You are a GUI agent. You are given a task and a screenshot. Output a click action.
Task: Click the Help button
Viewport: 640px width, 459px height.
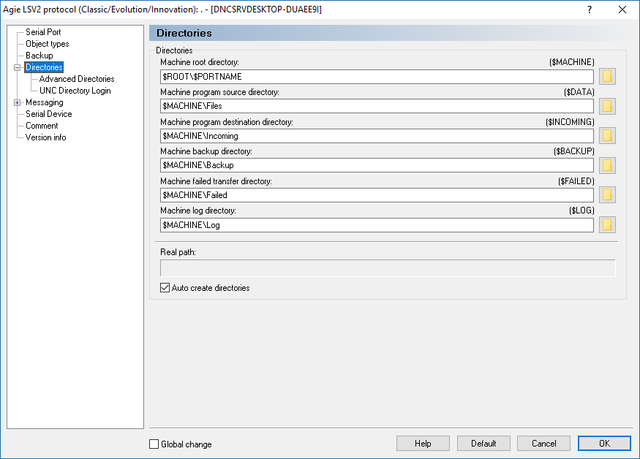(x=423, y=443)
